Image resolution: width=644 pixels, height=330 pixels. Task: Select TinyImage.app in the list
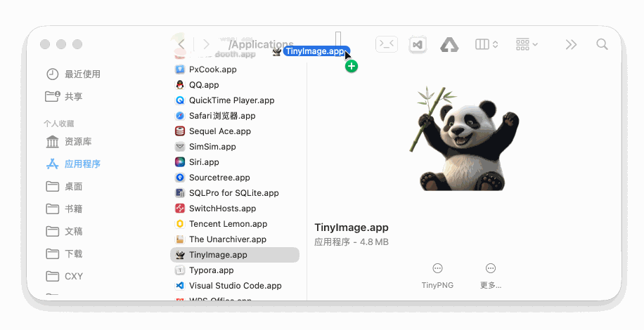(235, 255)
